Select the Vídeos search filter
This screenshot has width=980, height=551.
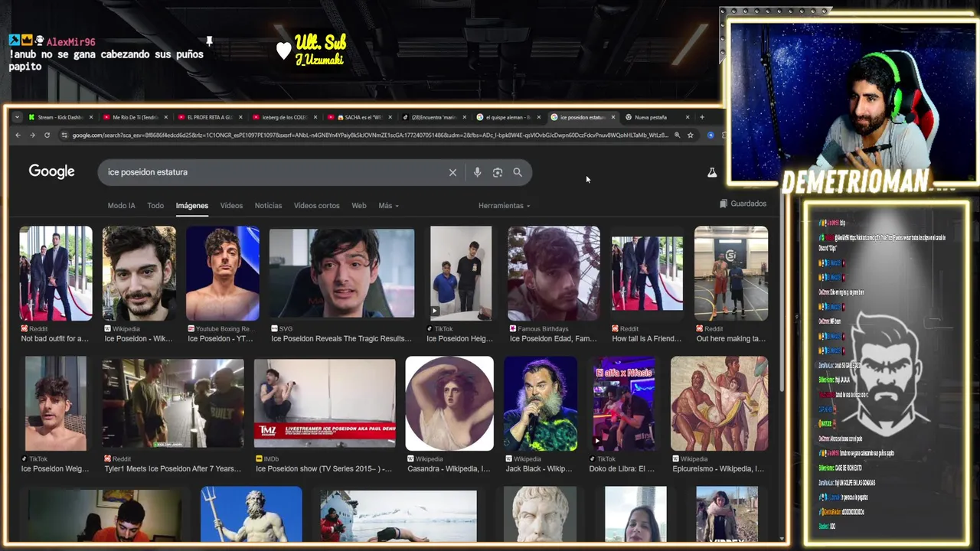(x=231, y=205)
